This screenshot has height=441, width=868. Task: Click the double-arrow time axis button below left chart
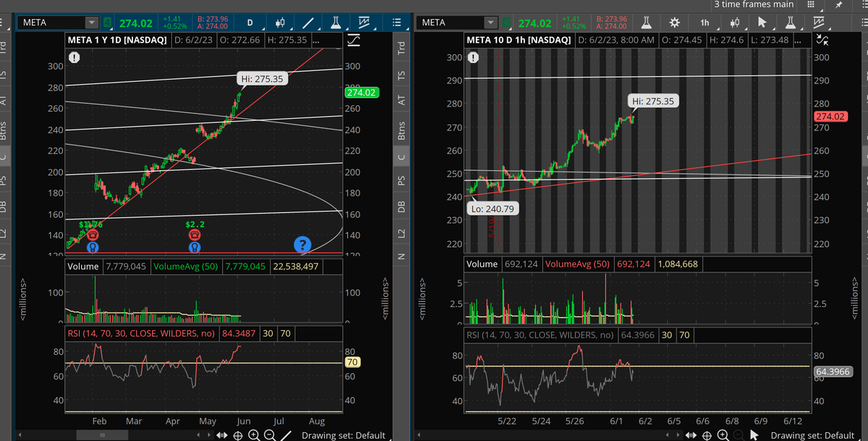(x=223, y=435)
